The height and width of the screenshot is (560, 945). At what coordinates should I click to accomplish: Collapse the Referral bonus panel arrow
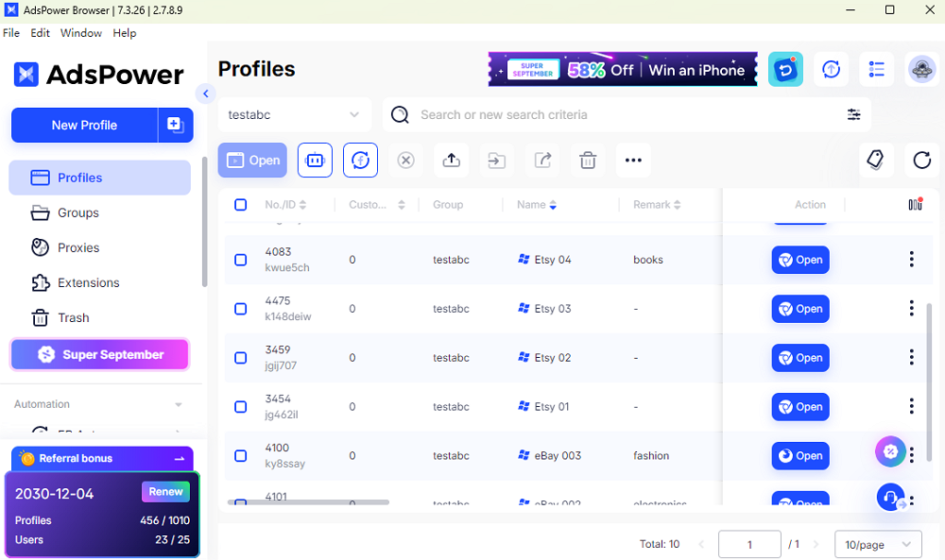[179, 459]
